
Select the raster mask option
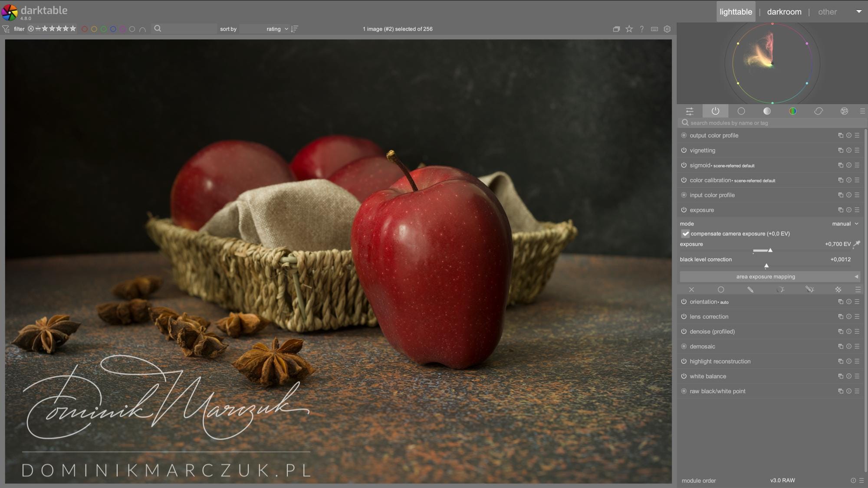coord(838,289)
